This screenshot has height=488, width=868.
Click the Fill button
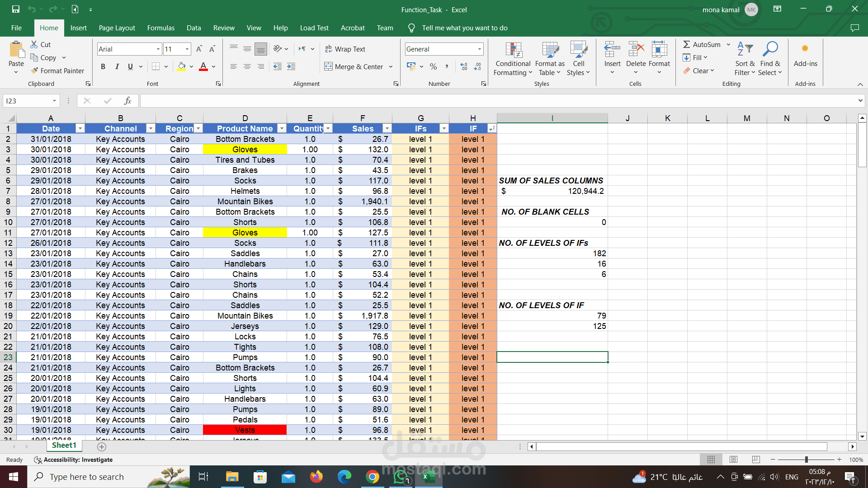pos(695,57)
